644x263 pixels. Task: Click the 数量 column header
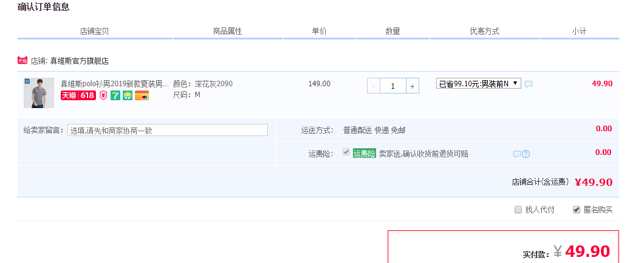coord(392,31)
